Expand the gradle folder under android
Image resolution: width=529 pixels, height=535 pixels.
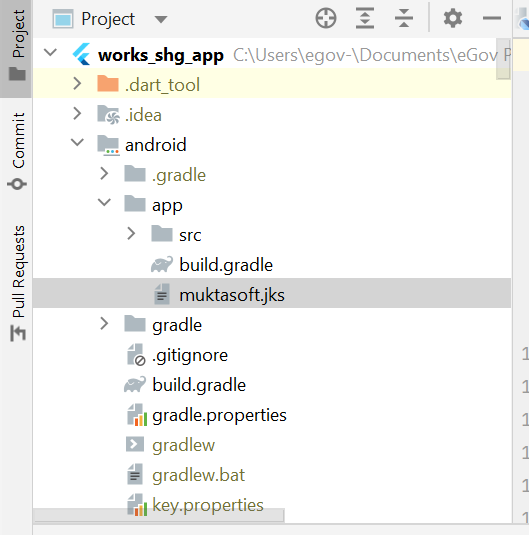[104, 324]
